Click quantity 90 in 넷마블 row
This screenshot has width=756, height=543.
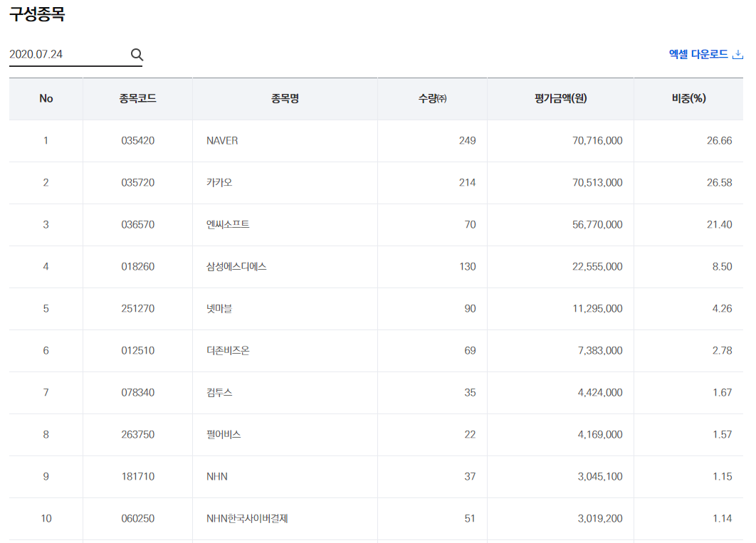[470, 308]
